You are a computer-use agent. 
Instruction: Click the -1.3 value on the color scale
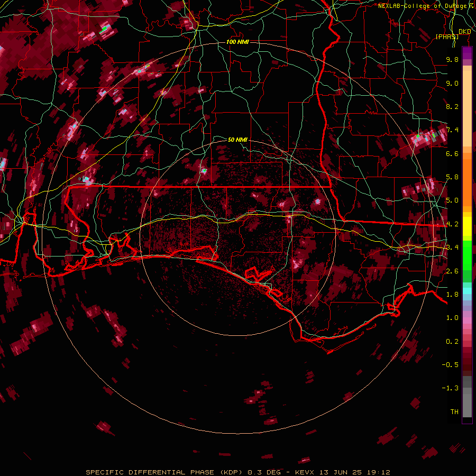(x=450, y=388)
